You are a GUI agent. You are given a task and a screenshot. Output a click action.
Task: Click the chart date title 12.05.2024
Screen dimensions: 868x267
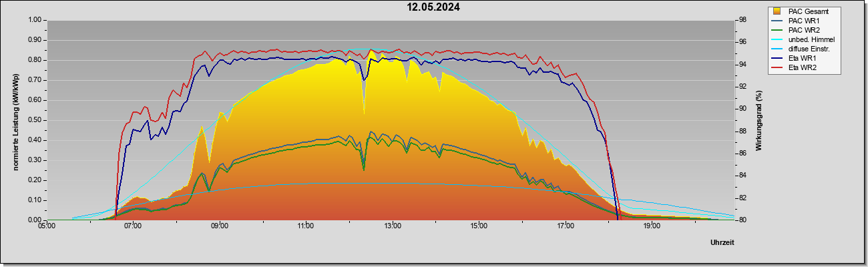point(434,7)
